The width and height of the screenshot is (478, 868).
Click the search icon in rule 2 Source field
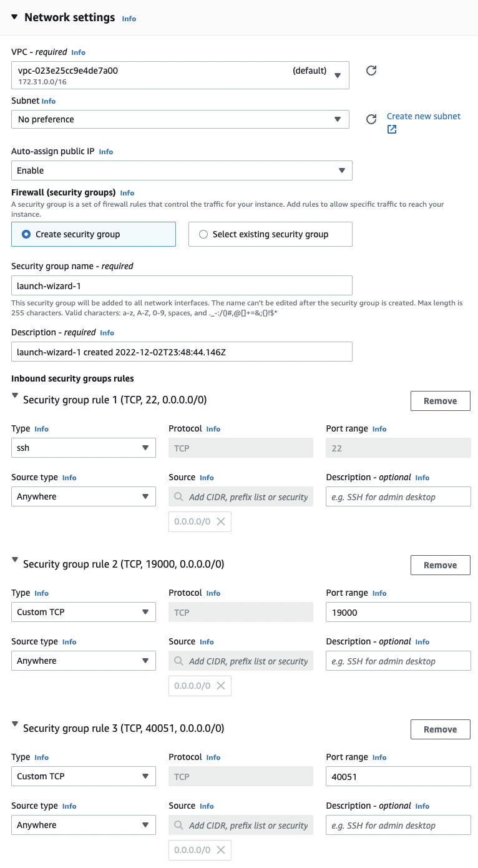coord(178,661)
